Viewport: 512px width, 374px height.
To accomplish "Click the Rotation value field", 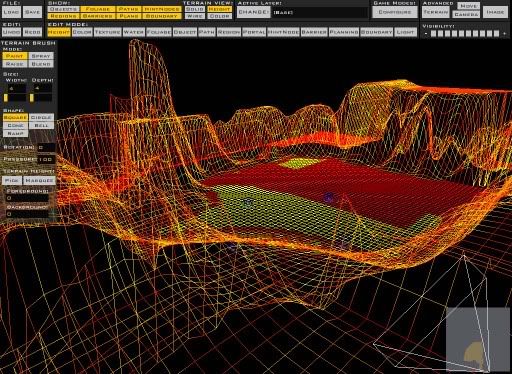I will pyautogui.click(x=46, y=147).
